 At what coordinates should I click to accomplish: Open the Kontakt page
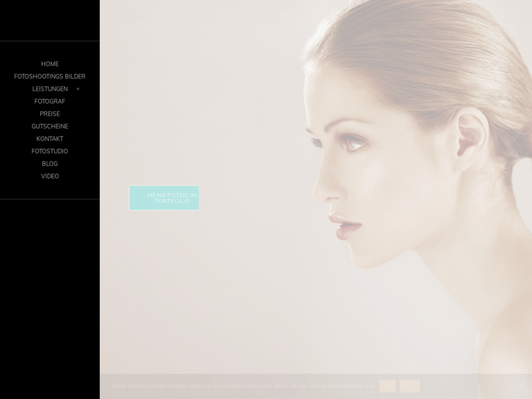pos(50,139)
